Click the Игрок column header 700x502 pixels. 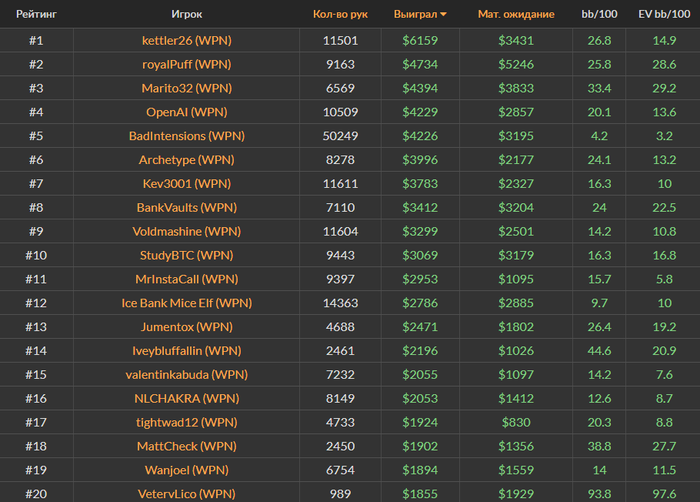point(186,15)
